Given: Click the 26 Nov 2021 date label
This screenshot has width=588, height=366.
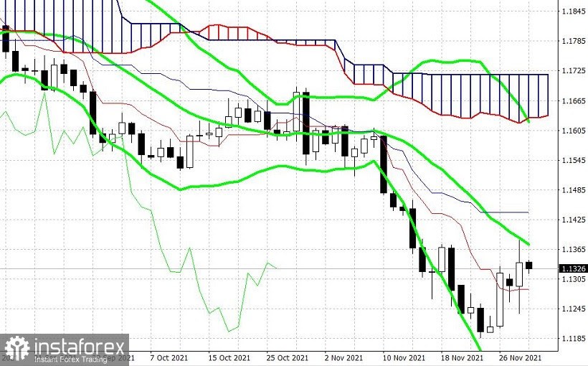Looking at the screenshot, I should [521, 357].
